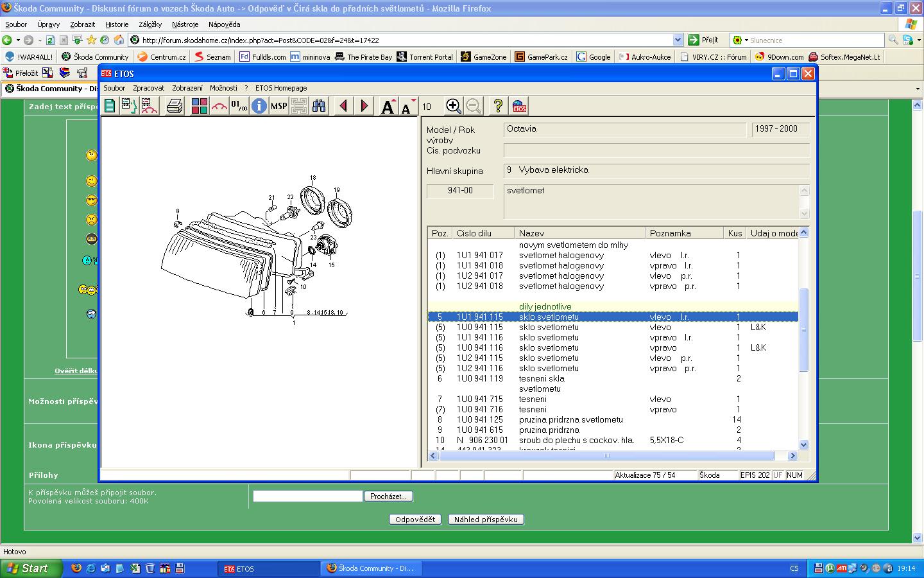The width and height of the screenshot is (924, 578).
Task: Click the Náhled příspěvku button
Action: [486, 520]
